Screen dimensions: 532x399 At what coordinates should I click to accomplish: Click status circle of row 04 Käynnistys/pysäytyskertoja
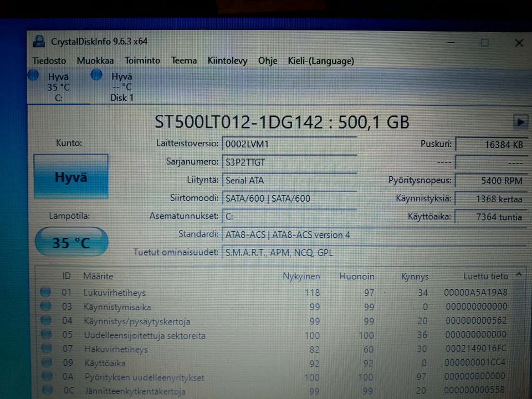(46, 320)
